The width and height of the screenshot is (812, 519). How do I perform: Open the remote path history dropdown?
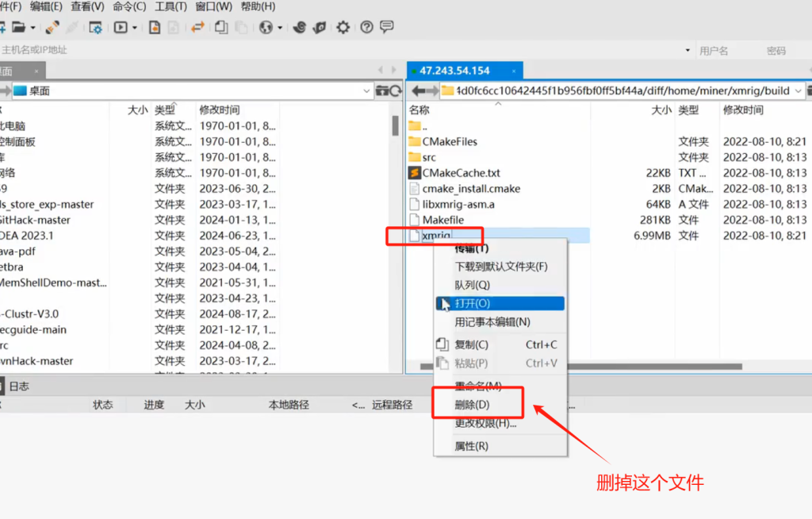(798, 91)
